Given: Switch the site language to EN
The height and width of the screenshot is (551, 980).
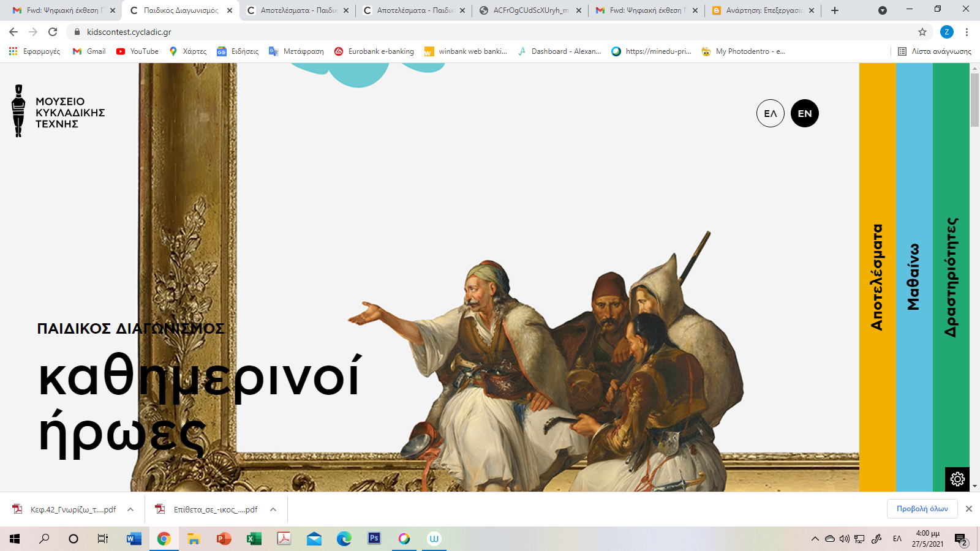Looking at the screenshot, I should [805, 113].
